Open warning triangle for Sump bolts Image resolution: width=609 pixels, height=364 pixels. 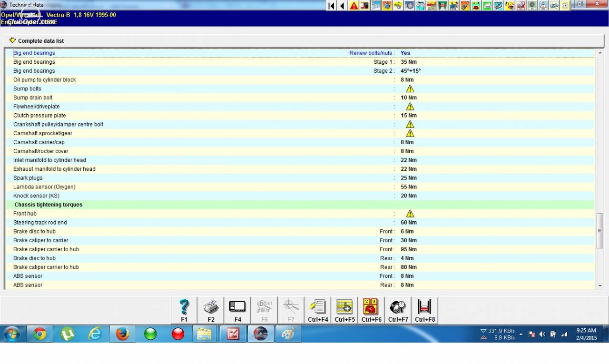click(x=410, y=89)
